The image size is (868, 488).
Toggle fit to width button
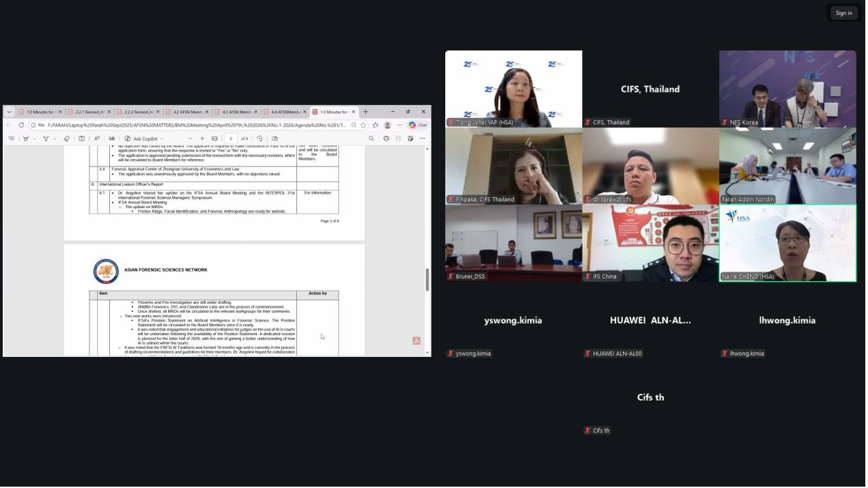click(214, 139)
